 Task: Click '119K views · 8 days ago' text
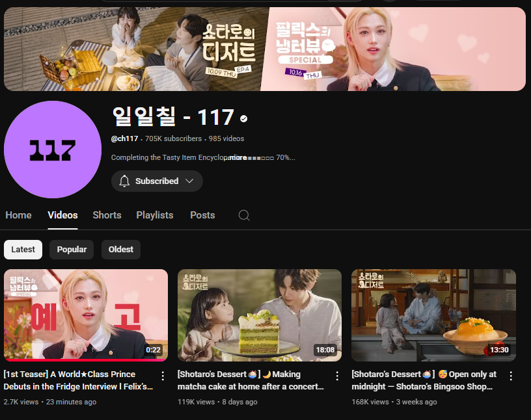pos(217,402)
